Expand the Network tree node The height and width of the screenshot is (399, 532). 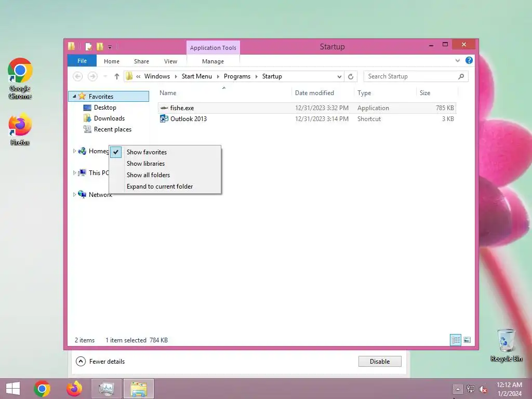tap(74, 194)
